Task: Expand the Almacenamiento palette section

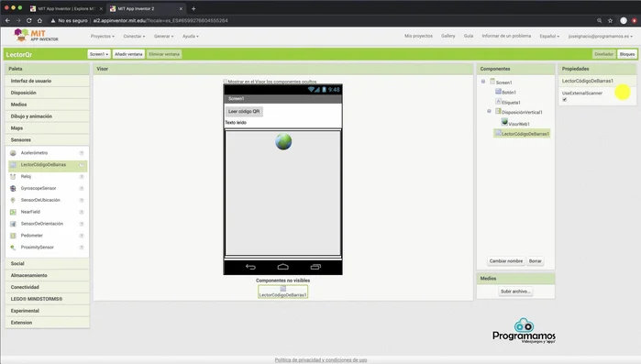Action: [48, 275]
